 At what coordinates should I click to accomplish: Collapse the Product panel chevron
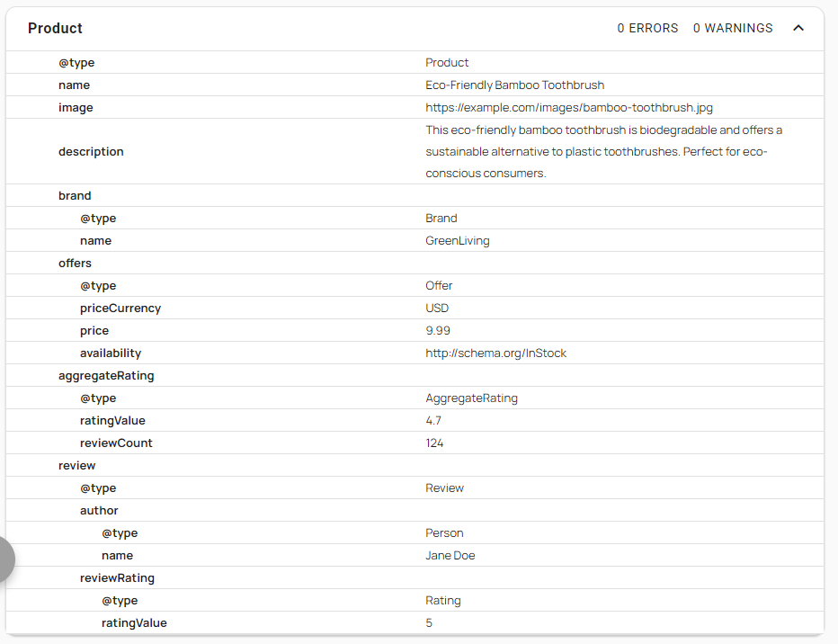point(798,28)
